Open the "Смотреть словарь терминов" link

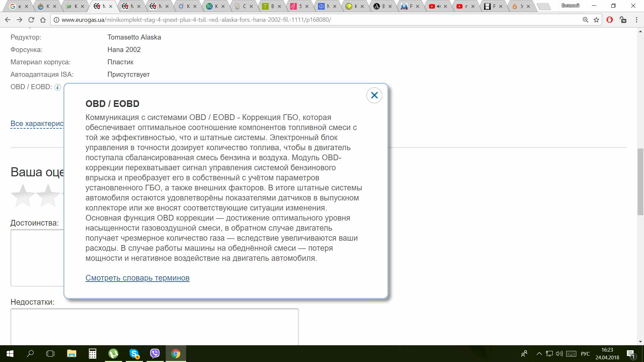137,278
